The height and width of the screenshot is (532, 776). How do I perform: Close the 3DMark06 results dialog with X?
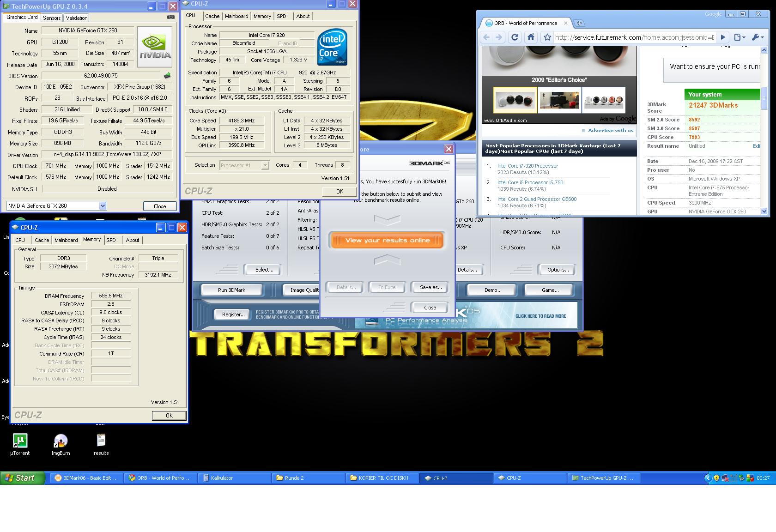click(449, 149)
